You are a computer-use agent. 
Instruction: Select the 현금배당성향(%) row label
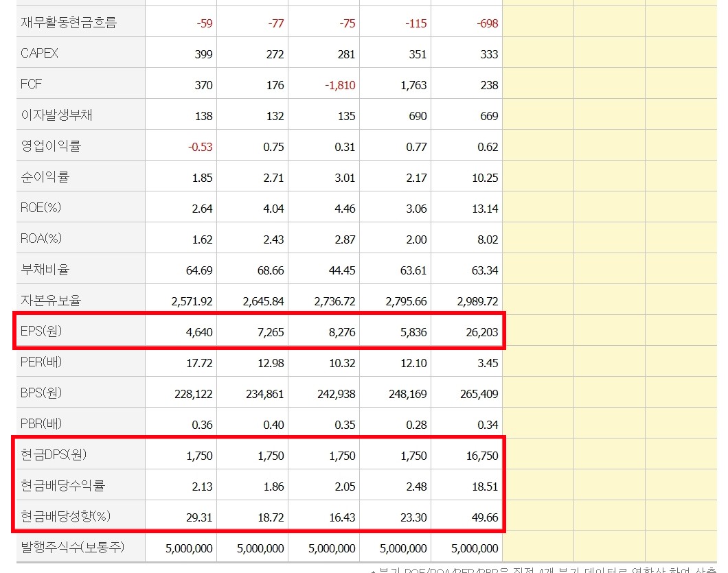(x=65, y=516)
